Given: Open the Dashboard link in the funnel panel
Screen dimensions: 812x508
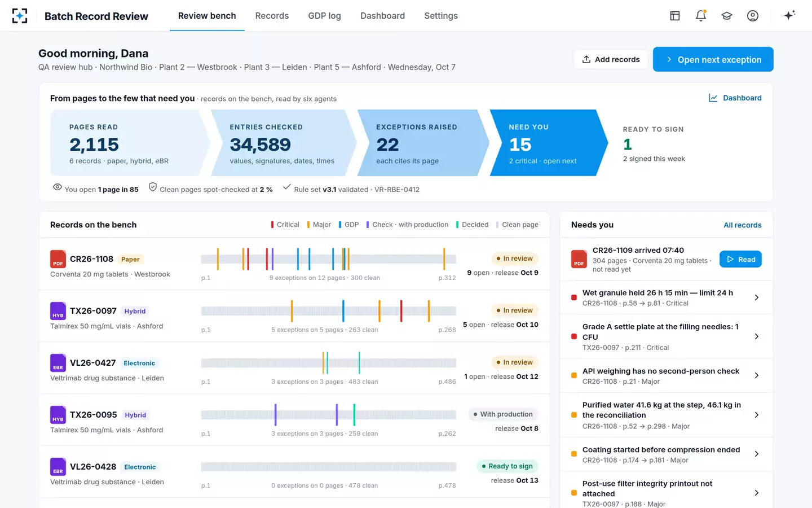Looking at the screenshot, I should pos(735,98).
